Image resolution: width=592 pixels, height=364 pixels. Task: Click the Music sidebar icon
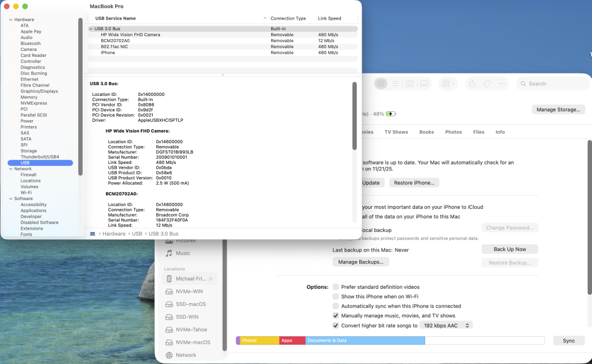[169, 253]
